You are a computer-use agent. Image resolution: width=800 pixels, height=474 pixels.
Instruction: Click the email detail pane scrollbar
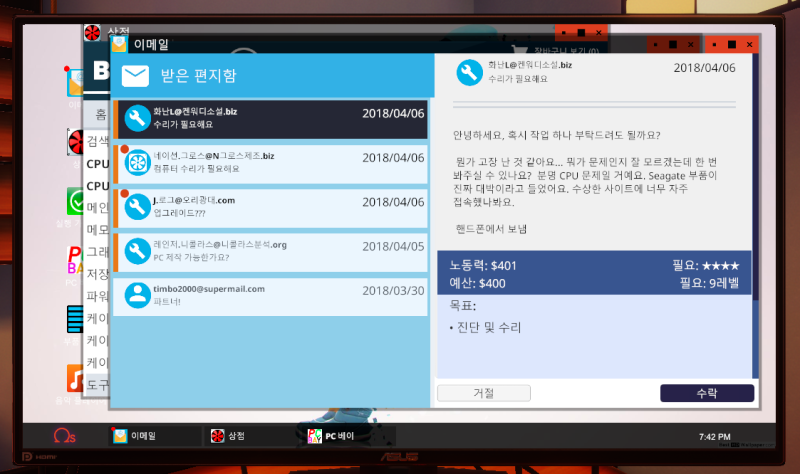(x=755, y=176)
